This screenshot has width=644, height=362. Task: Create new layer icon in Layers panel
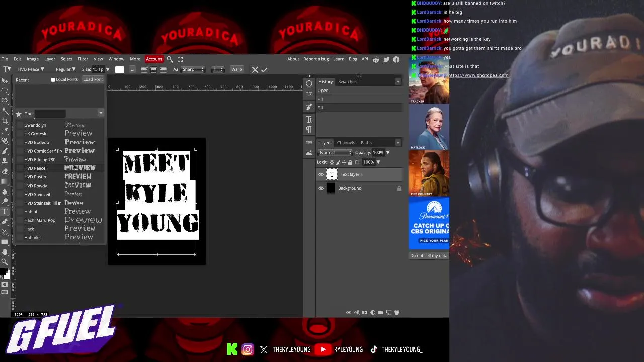388,313
